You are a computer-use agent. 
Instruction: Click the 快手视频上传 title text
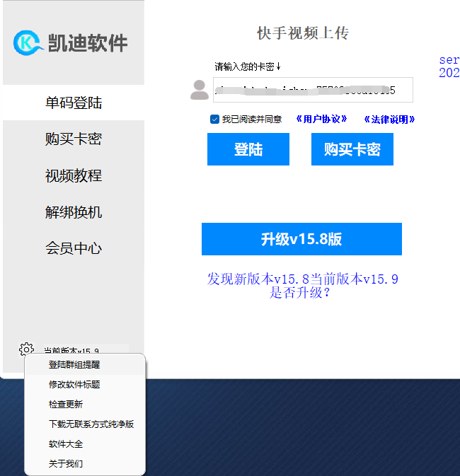[303, 33]
